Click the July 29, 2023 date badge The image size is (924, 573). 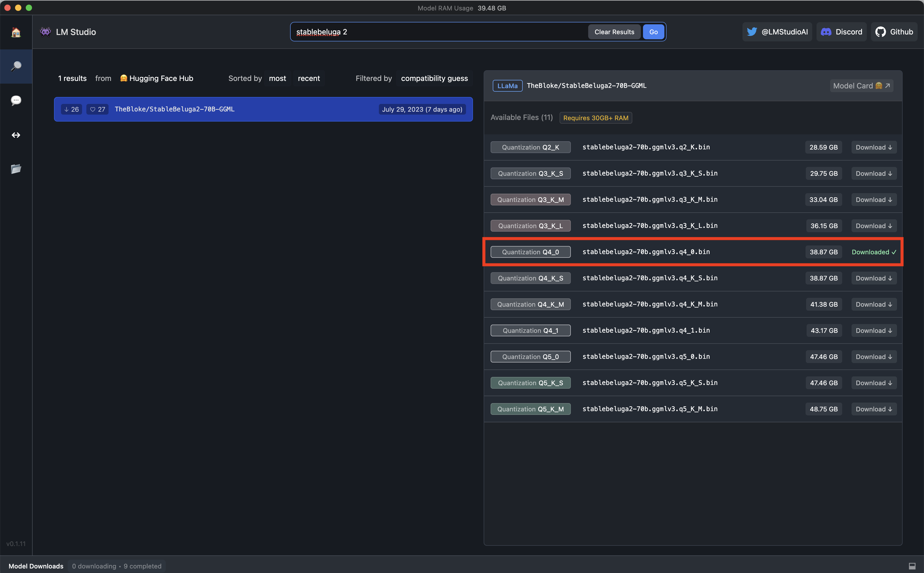point(422,109)
